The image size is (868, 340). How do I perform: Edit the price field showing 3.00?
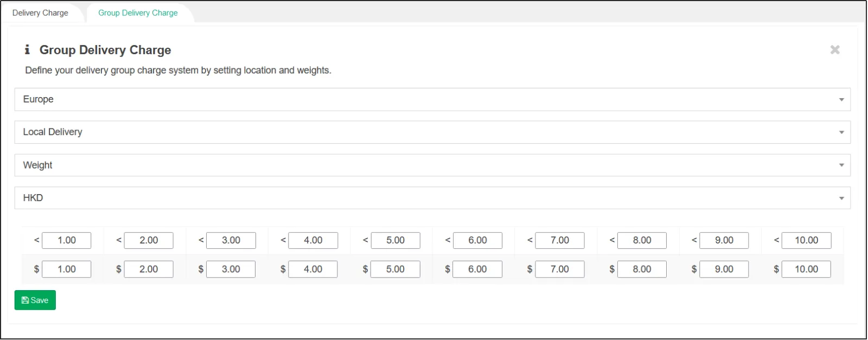[231, 269]
